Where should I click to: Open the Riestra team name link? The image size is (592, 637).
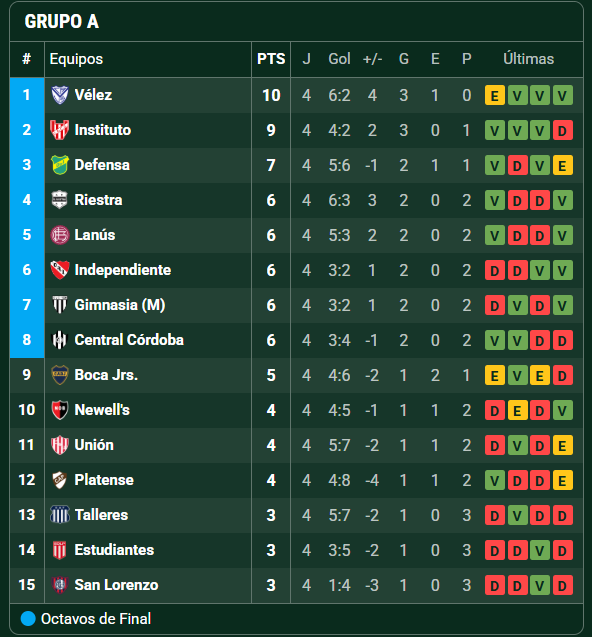pyautogui.click(x=98, y=200)
